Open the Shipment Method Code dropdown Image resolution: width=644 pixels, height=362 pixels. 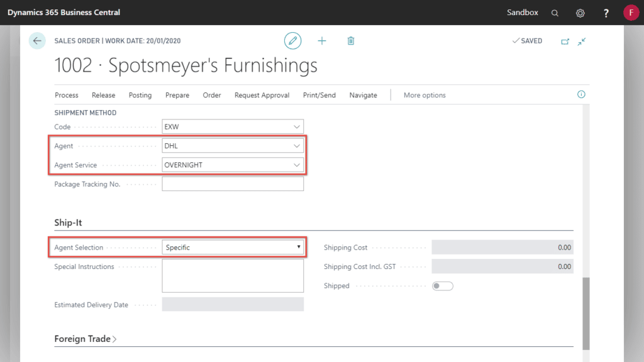coord(296,126)
